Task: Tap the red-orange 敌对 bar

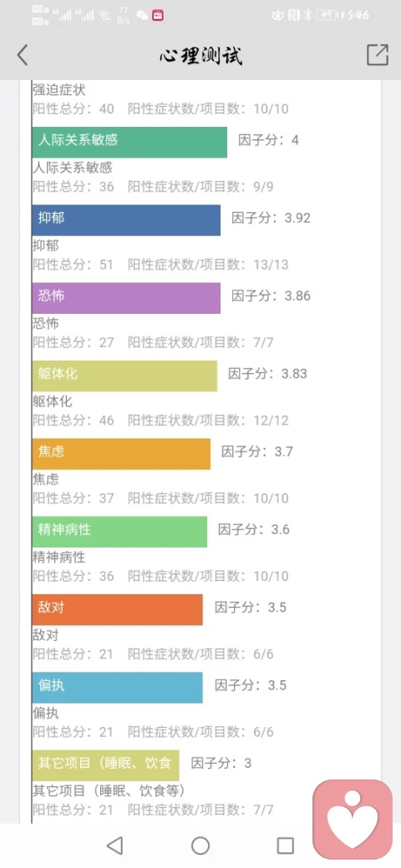Action: [118, 610]
